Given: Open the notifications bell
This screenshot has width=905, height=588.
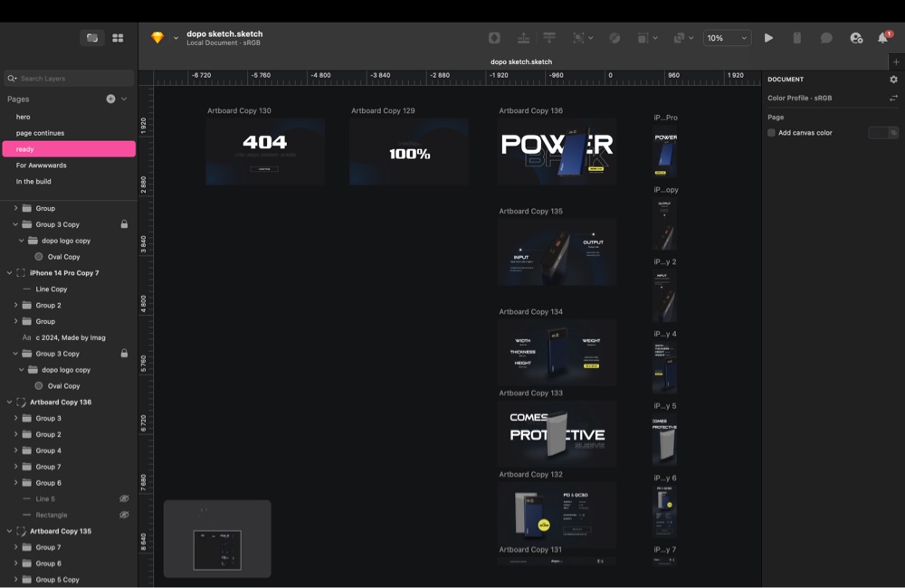Looking at the screenshot, I should pyautogui.click(x=883, y=38).
